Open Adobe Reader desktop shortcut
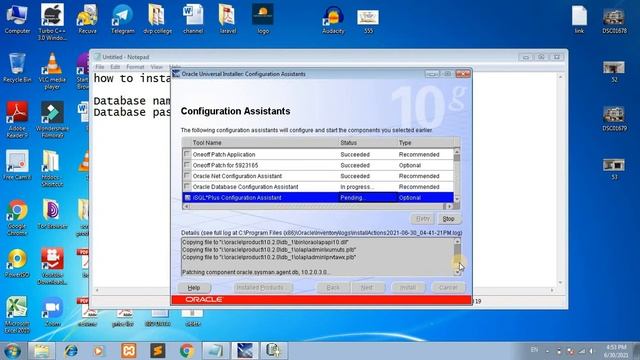The height and width of the screenshot is (360, 640). [x=17, y=120]
